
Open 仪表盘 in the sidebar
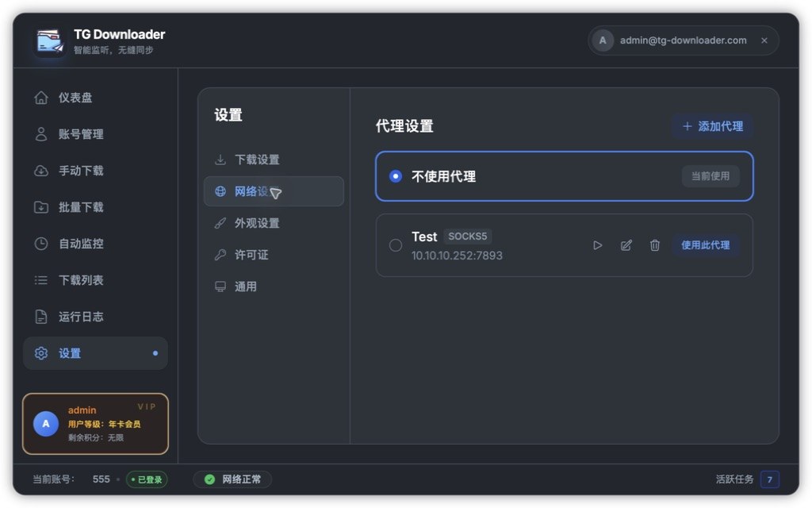(x=95, y=98)
